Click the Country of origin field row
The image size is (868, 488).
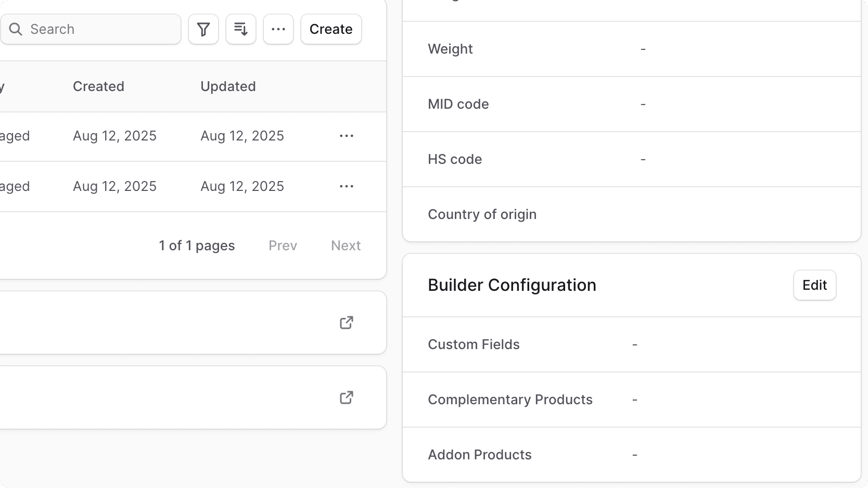click(482, 214)
